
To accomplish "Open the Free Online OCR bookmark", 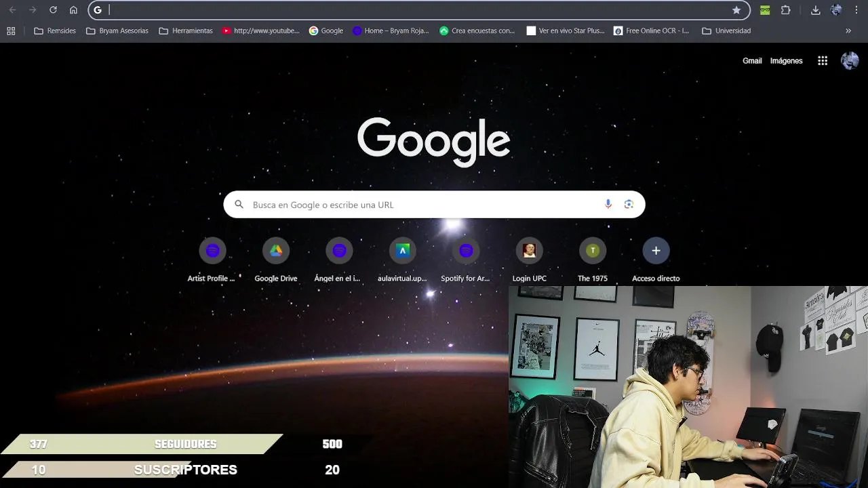I will [652, 30].
